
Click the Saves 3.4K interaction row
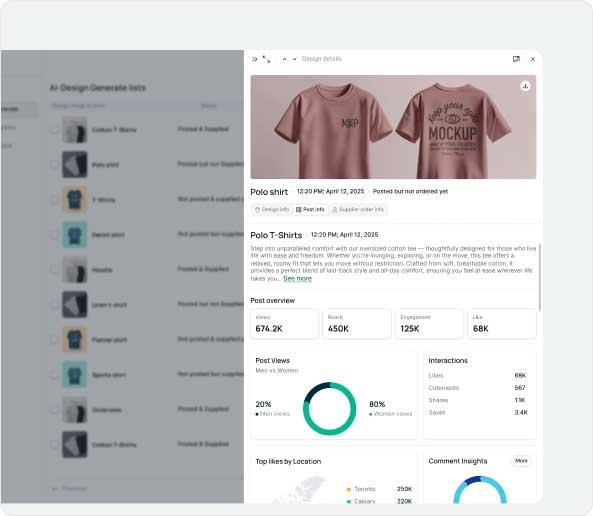[x=477, y=413]
